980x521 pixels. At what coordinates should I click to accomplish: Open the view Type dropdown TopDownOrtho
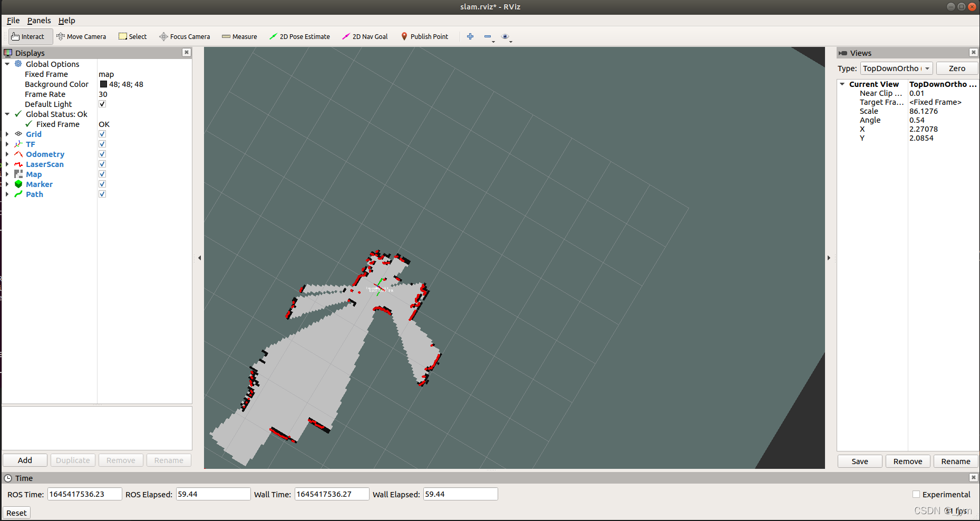pyautogui.click(x=897, y=68)
